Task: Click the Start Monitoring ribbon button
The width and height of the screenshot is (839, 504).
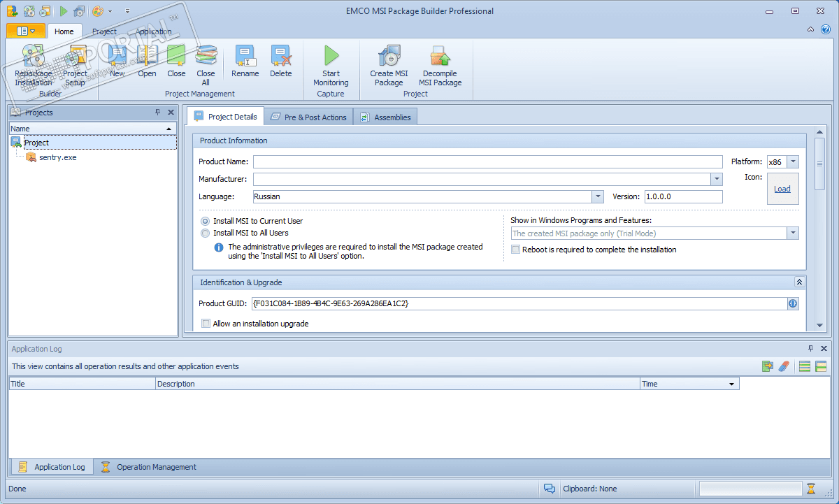Action: (331, 66)
